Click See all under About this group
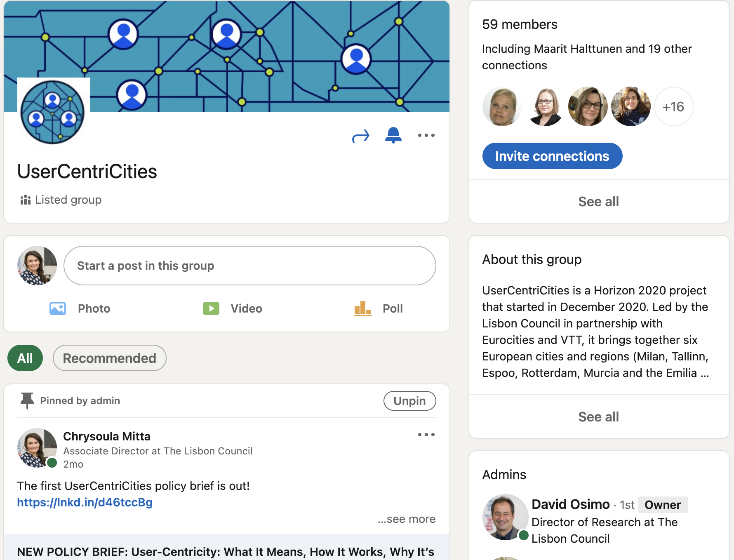The width and height of the screenshot is (734, 560). tap(598, 417)
